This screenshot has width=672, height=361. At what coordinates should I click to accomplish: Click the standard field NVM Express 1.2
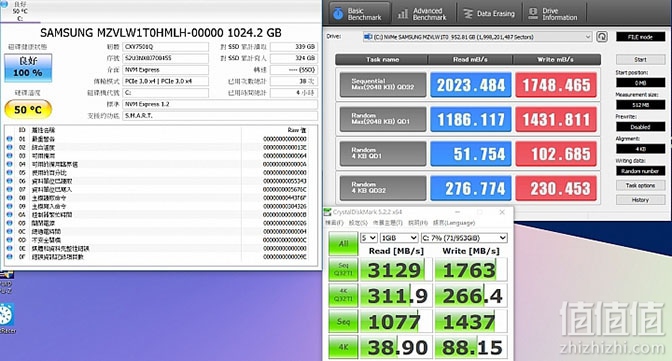click(220, 104)
